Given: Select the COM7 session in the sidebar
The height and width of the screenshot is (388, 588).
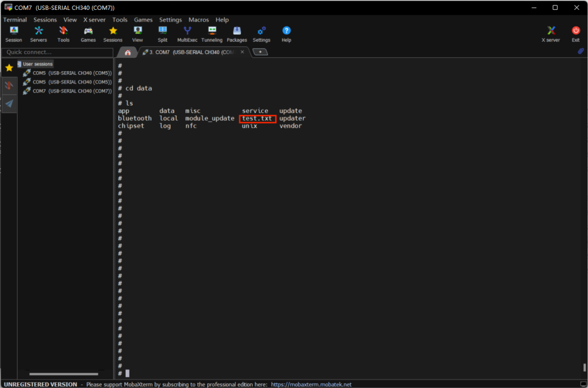Looking at the screenshot, I should [x=68, y=91].
